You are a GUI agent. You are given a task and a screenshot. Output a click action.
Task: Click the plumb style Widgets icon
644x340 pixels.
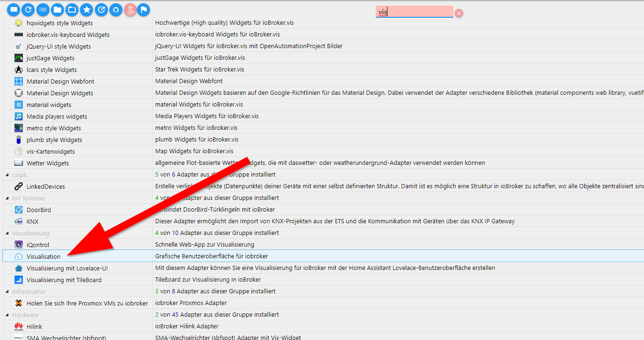[19, 140]
